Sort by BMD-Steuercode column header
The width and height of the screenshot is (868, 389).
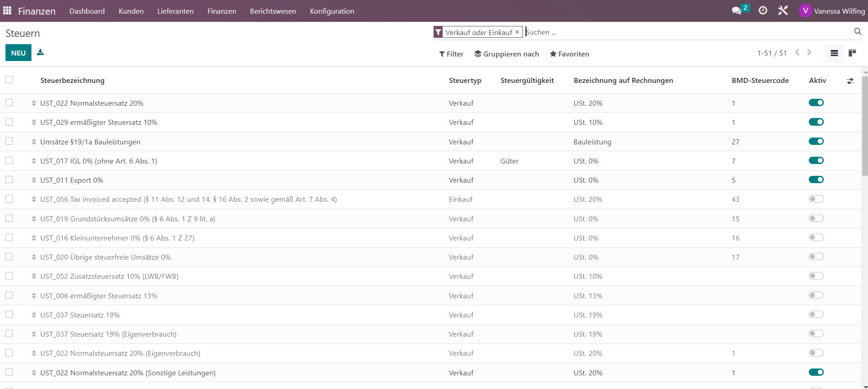[760, 81]
